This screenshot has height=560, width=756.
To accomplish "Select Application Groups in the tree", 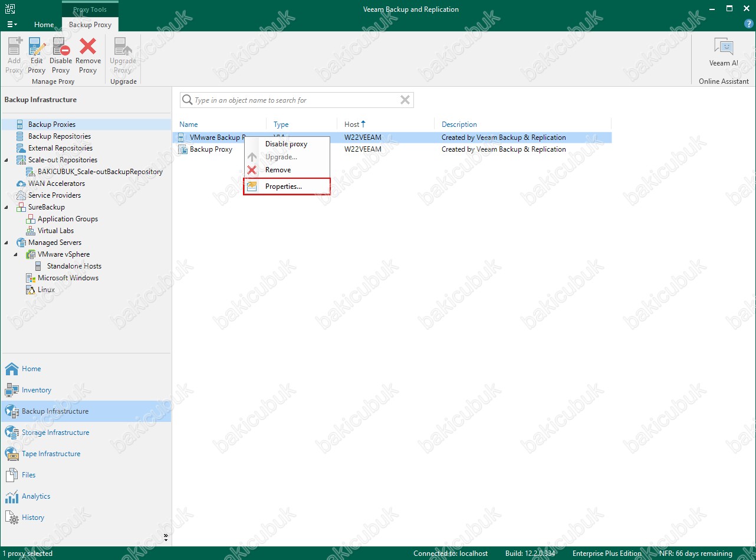I will tap(68, 219).
